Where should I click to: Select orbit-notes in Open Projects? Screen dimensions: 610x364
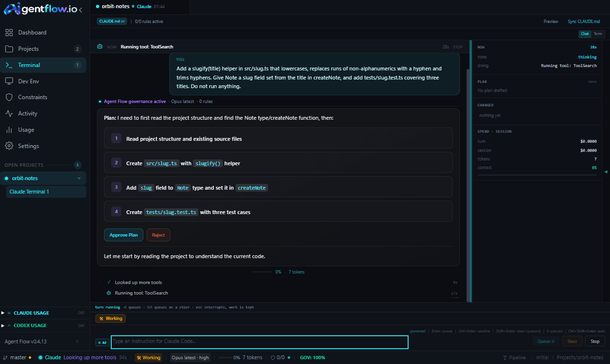[x=43, y=178]
